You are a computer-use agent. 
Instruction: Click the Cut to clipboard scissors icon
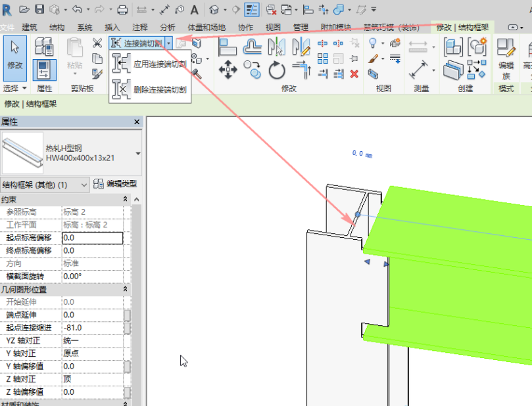coord(97,43)
